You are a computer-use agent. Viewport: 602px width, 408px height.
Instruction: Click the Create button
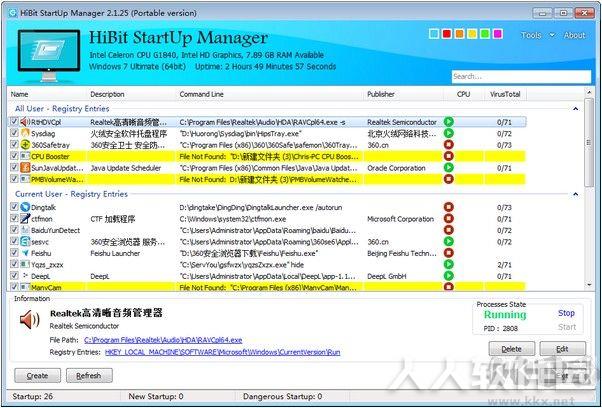[x=38, y=376]
